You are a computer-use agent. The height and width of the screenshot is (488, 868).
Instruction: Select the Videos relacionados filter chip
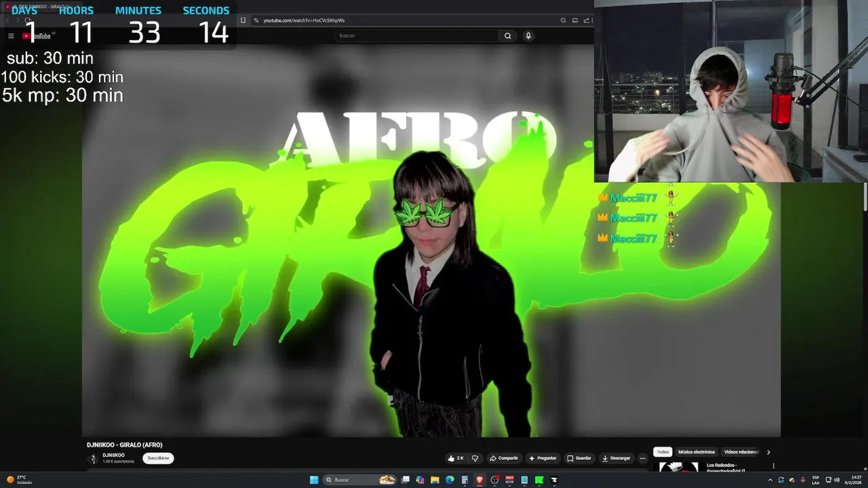click(x=741, y=452)
